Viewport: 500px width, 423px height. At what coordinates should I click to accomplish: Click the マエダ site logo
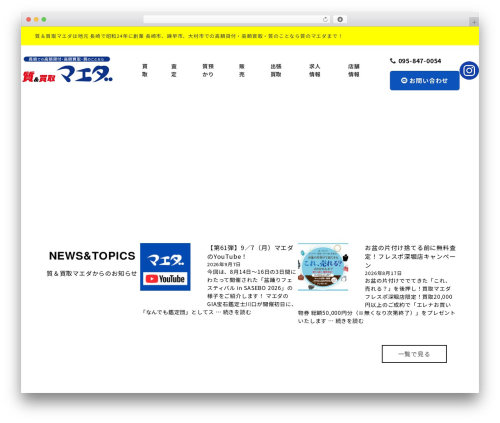[68, 69]
